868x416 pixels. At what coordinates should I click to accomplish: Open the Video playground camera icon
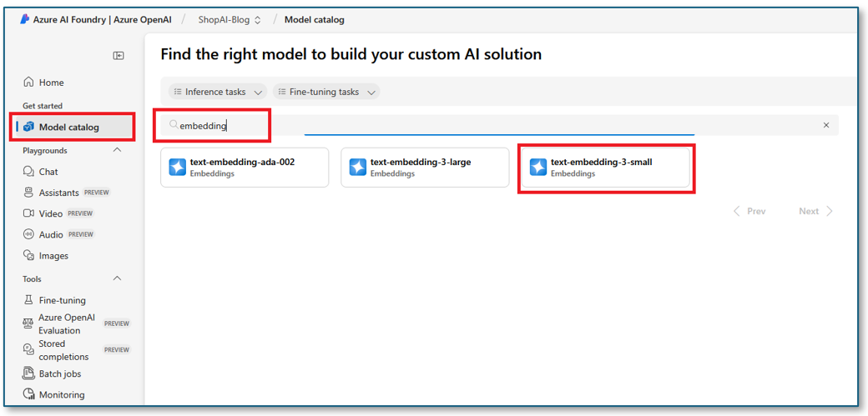click(28, 213)
